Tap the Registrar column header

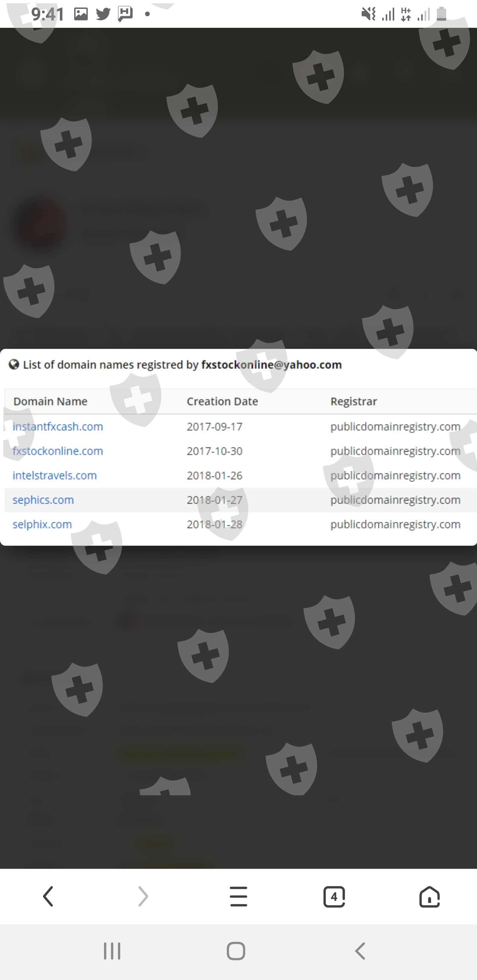click(354, 401)
